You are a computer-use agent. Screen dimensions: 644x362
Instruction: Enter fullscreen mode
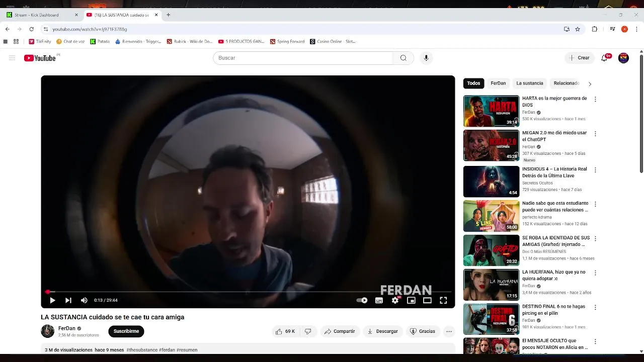(x=443, y=300)
